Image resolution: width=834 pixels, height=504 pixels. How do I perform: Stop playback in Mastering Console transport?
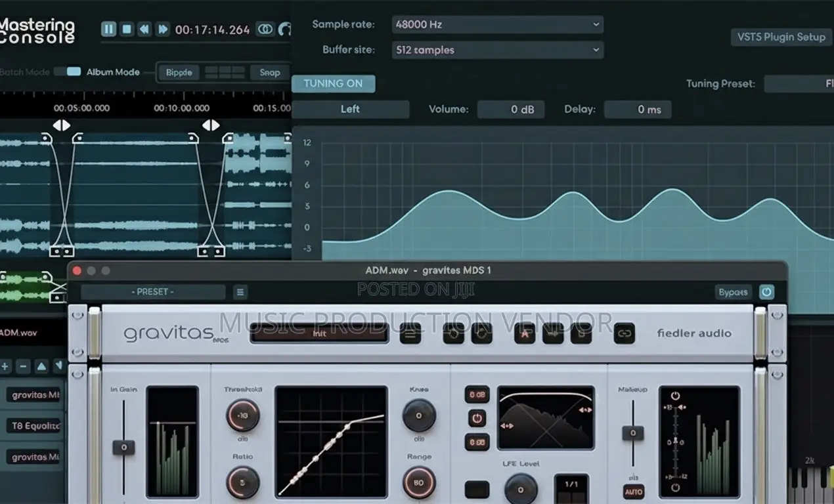(x=127, y=29)
